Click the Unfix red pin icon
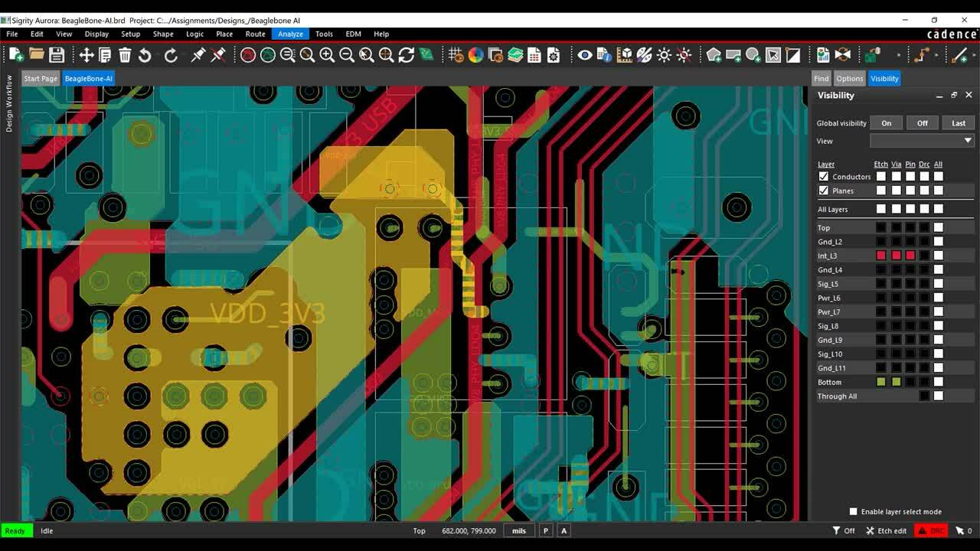 pyautogui.click(x=218, y=54)
